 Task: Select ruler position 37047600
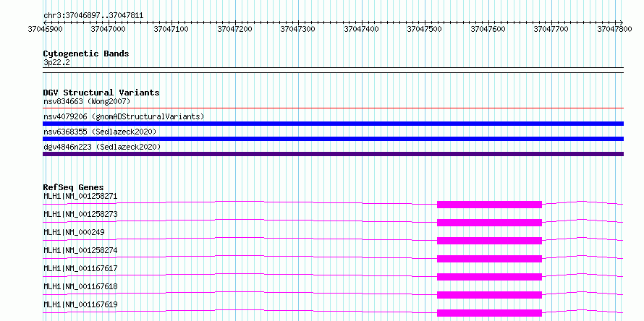488,29
